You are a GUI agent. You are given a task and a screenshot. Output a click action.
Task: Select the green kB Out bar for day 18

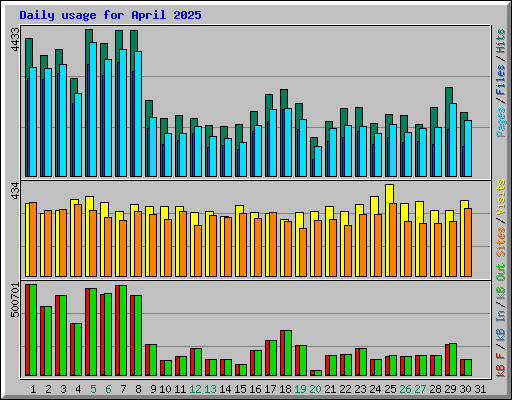(288, 353)
